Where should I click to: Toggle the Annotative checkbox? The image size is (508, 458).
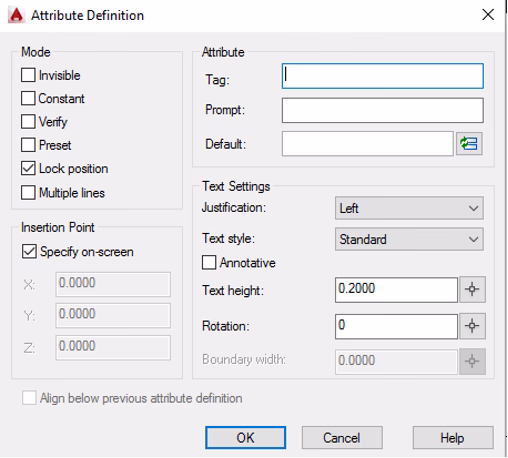click(x=209, y=262)
